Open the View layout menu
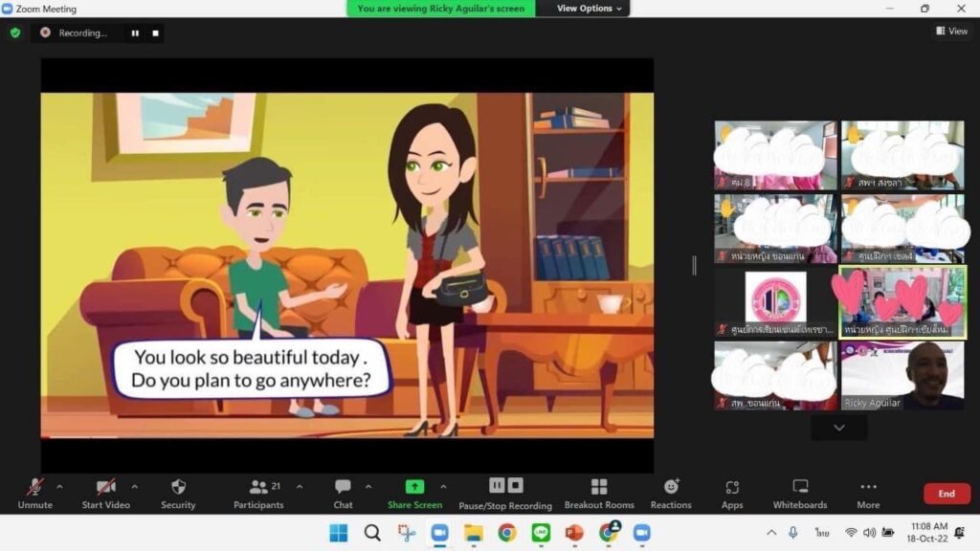This screenshot has height=551, width=980. coord(951,32)
